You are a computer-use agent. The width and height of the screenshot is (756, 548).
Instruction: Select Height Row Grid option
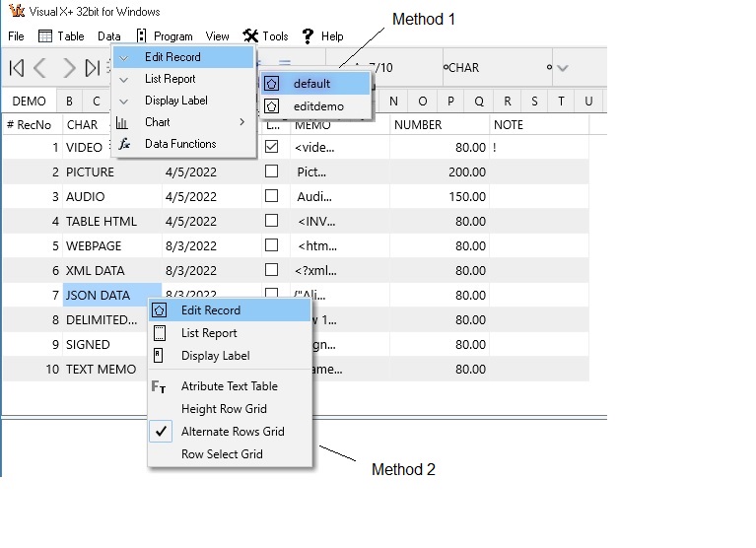[x=231, y=409]
